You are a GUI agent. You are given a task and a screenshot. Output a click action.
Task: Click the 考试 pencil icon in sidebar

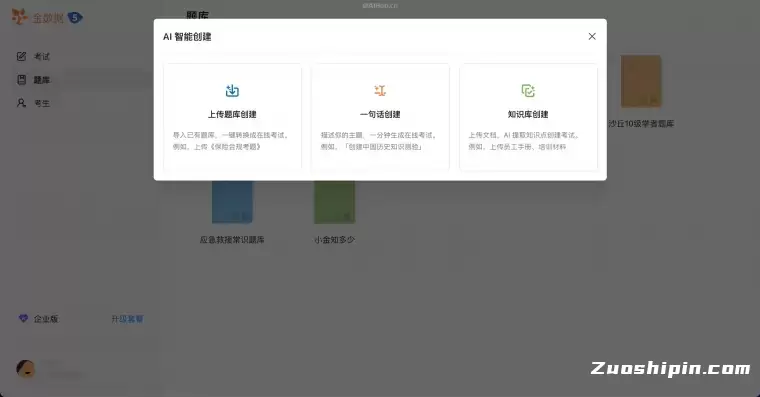[x=21, y=56]
